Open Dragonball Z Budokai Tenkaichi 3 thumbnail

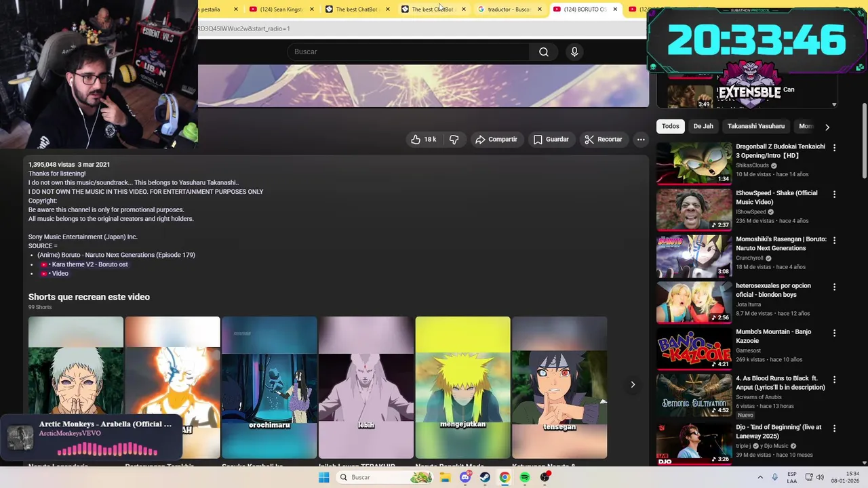click(x=694, y=163)
